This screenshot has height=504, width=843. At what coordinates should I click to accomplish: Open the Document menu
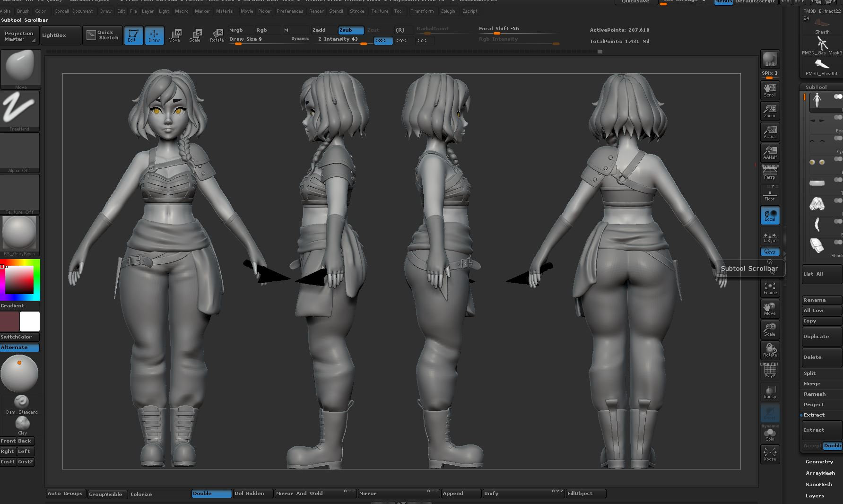(x=83, y=11)
